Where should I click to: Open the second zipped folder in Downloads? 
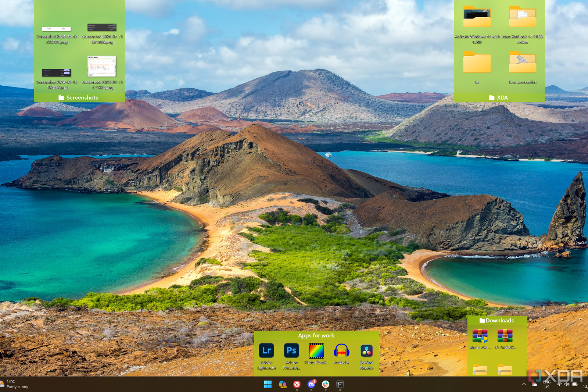(x=505, y=370)
